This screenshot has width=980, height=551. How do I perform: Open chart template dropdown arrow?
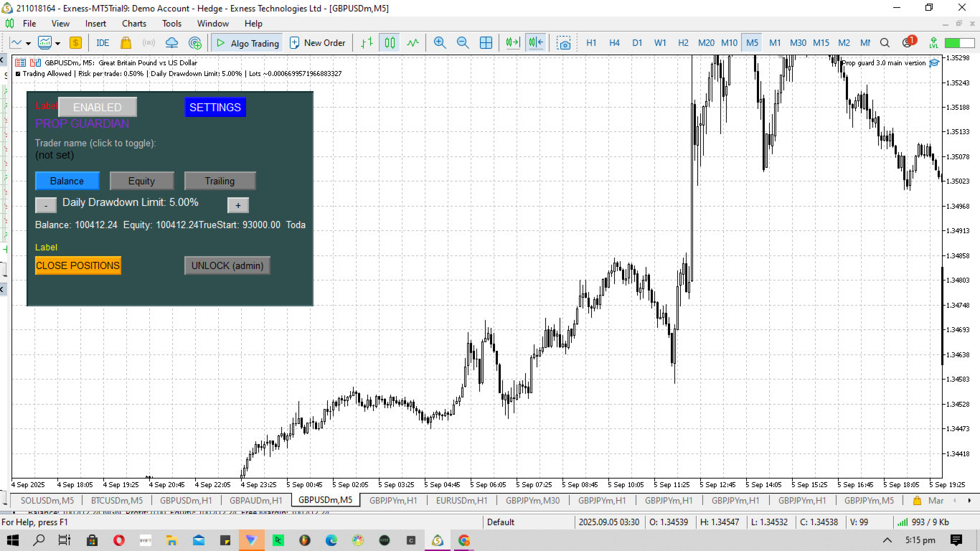pos(57,43)
